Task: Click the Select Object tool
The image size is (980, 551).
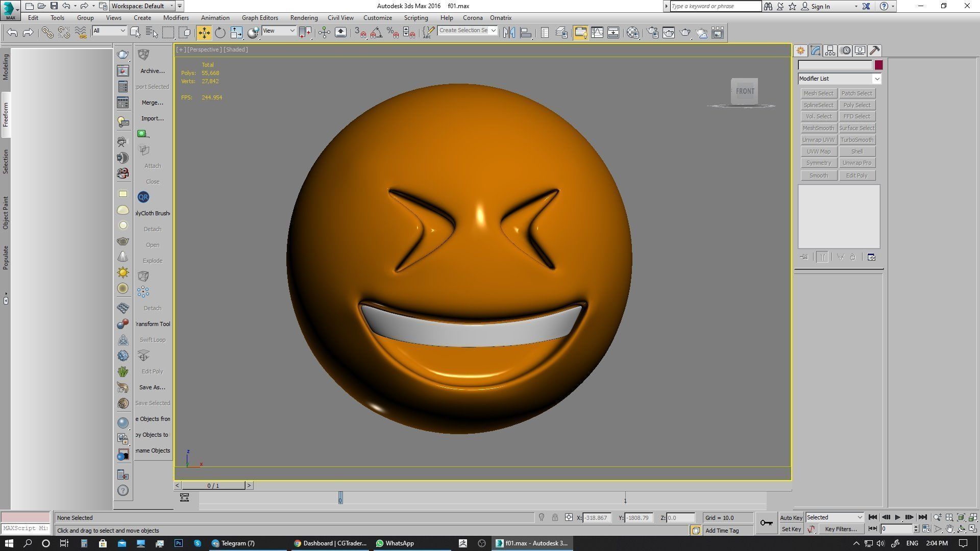Action: pos(135,33)
